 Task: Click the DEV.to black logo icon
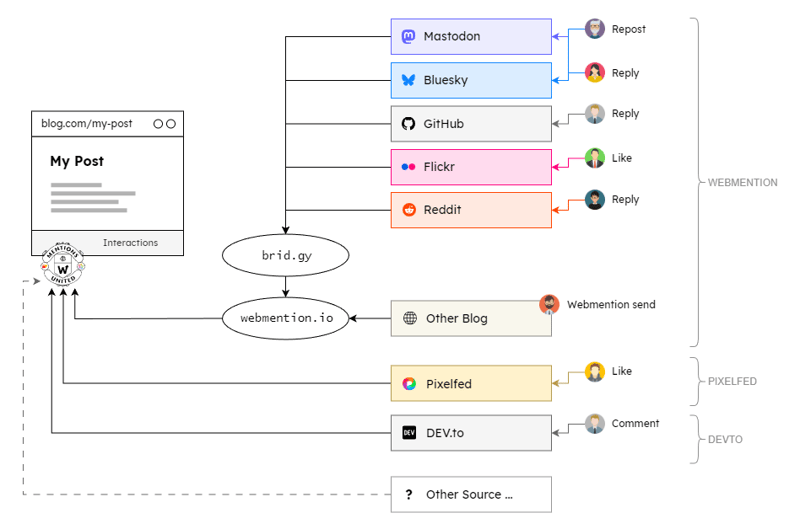point(409,433)
